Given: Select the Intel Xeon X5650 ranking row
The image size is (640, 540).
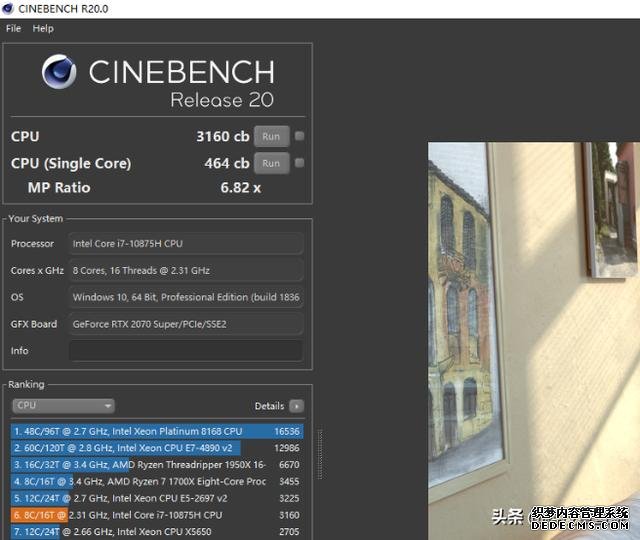Looking at the screenshot, I should [x=157, y=532].
